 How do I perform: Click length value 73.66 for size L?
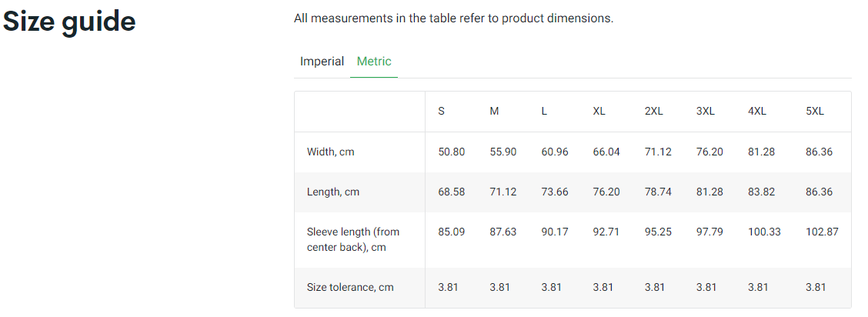point(555,192)
